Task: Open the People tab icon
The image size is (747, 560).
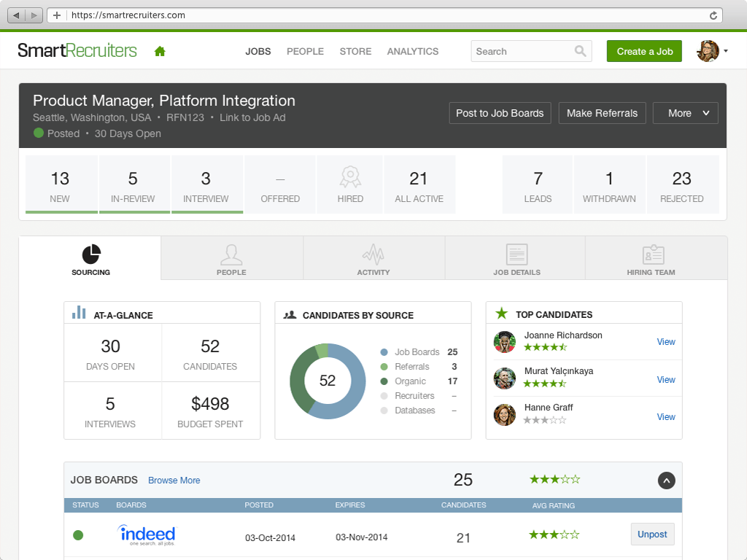Action: [231, 259]
